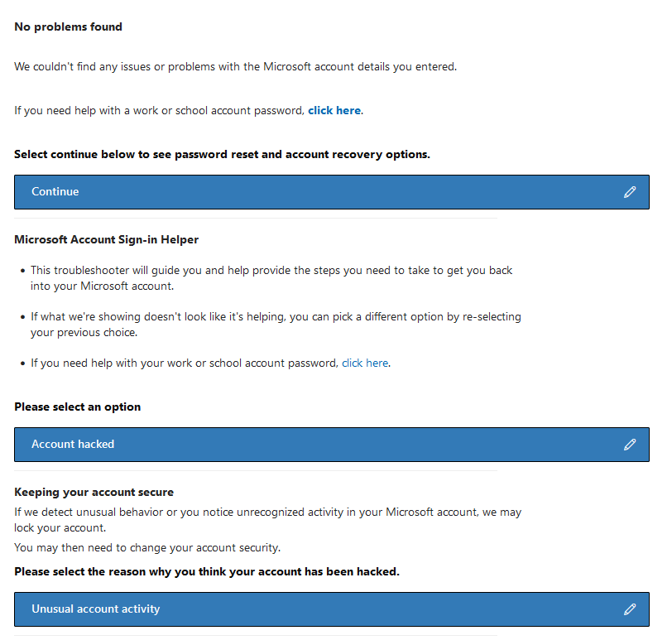
Task: Follow the 'click here' link in the bulleted list
Action: click(365, 363)
